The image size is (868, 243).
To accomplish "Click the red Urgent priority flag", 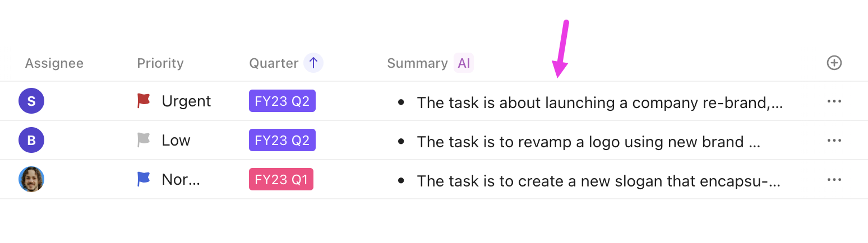I will 144,101.
